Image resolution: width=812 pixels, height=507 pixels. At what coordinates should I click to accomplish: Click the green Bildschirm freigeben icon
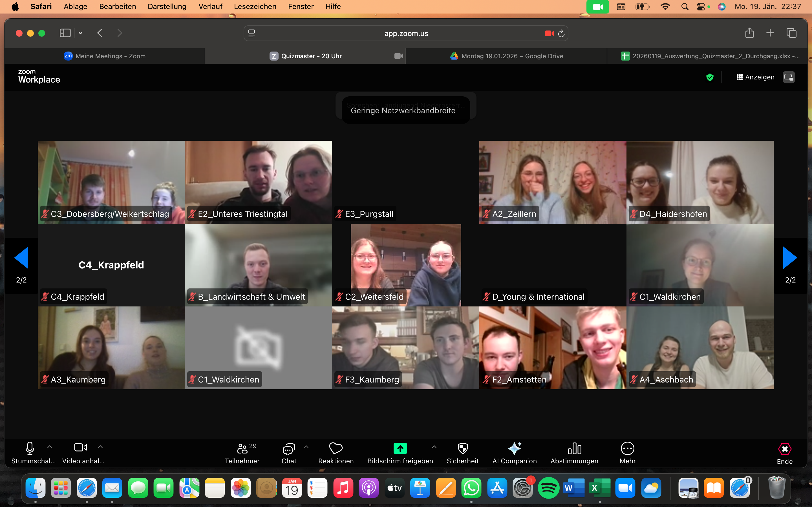tap(400, 448)
